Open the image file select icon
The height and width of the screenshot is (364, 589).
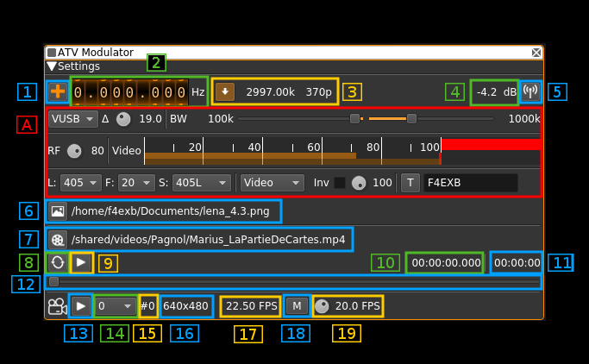[58, 210]
